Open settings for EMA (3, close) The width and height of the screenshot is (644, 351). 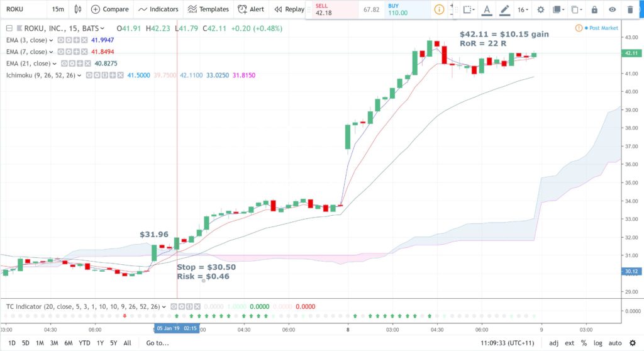(69, 40)
